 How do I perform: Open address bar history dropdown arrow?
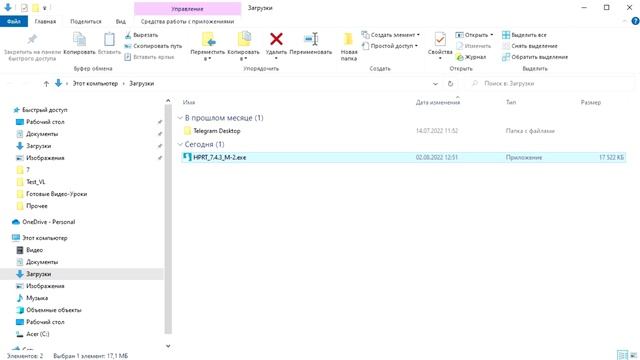[435, 84]
